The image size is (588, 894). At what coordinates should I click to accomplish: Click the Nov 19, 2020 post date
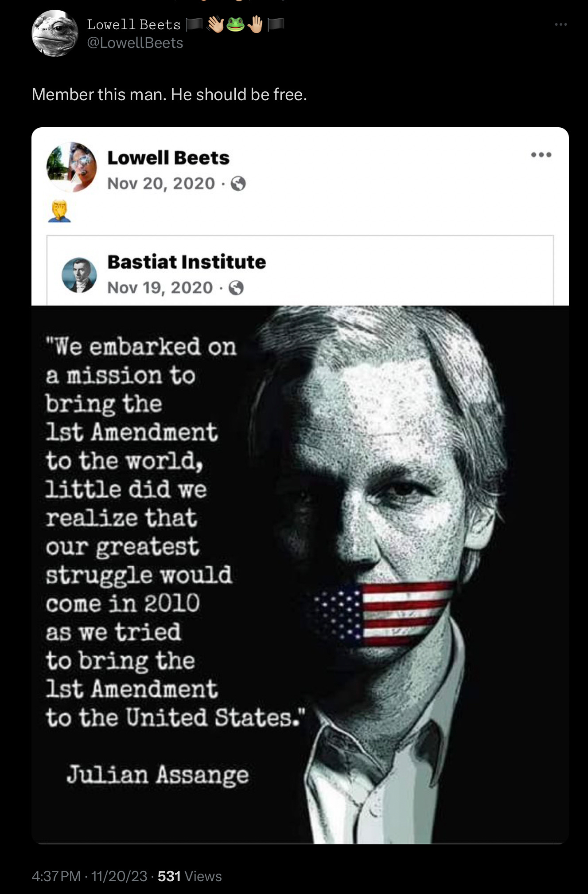click(160, 288)
